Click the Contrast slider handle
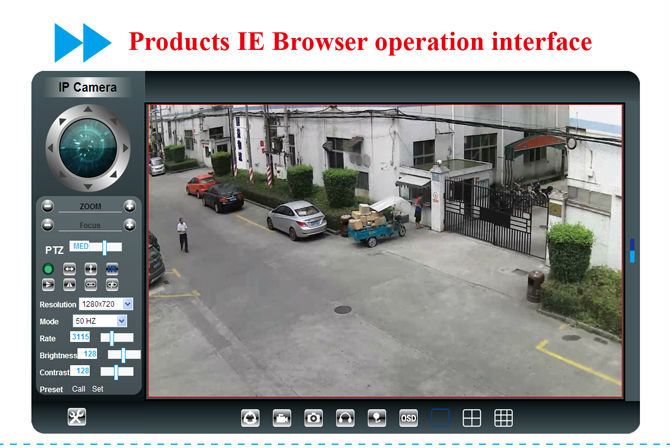The height and width of the screenshot is (448, 670). tap(117, 371)
